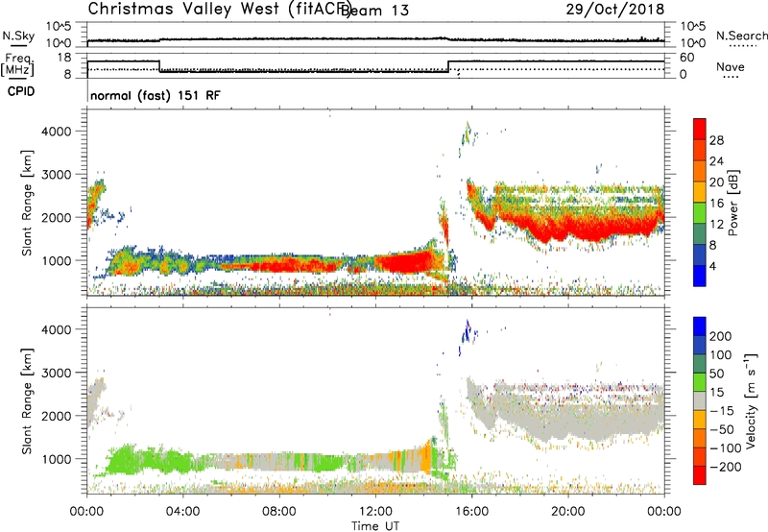Click '1000' on velocity panel range axis
768x532 pixels.
56,459
